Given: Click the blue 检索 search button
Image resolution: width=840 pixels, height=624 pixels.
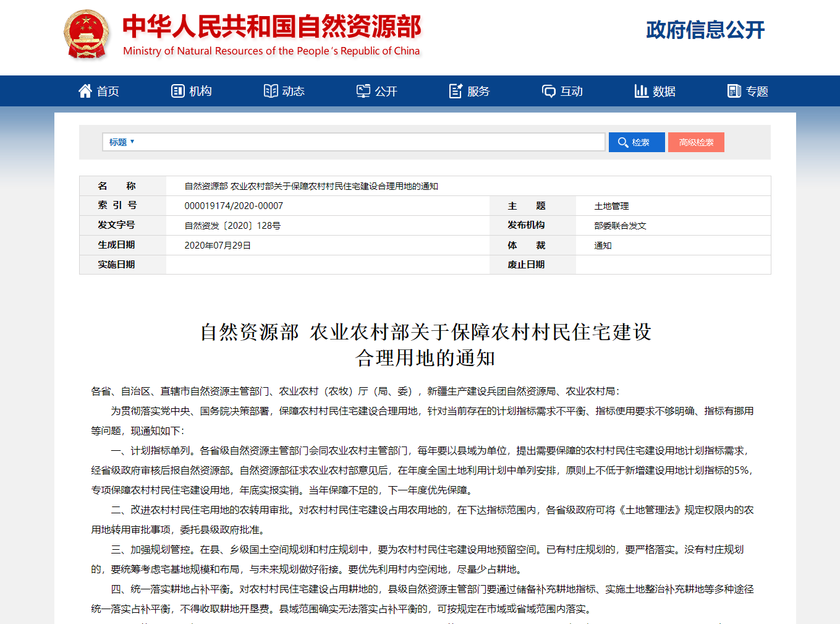Looking at the screenshot, I should [x=637, y=142].
